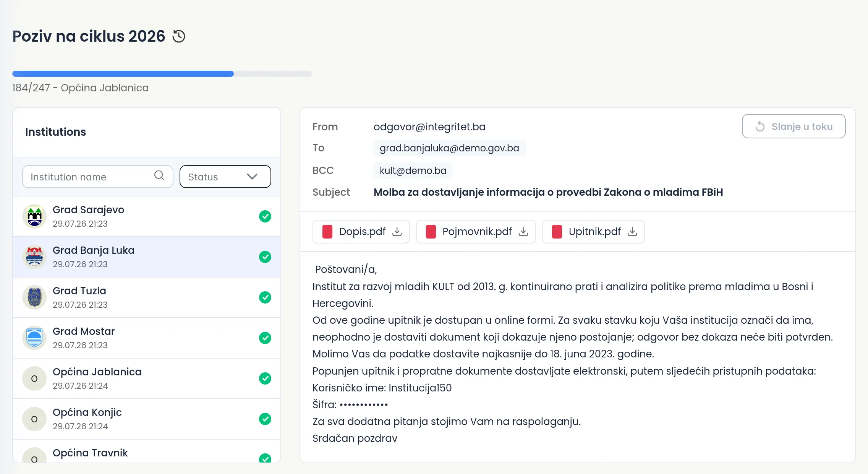Click the sender address odgovor@integritet.ba
Image resolution: width=868 pixels, height=474 pixels.
(429, 127)
